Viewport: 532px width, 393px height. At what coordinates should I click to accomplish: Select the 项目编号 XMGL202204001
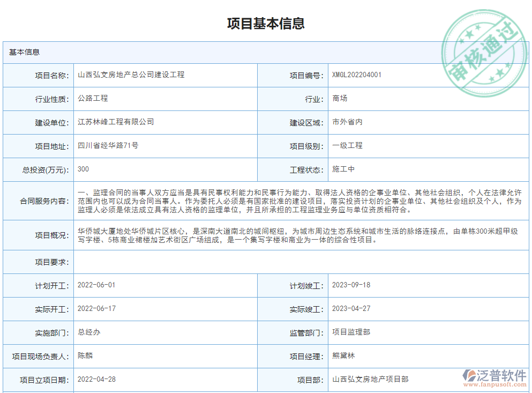coord(357,75)
